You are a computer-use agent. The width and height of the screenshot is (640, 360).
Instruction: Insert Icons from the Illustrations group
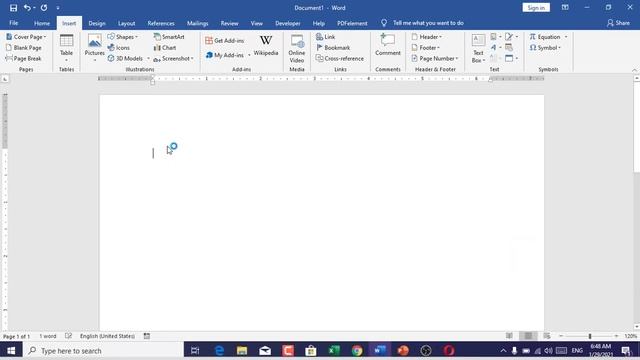119,48
